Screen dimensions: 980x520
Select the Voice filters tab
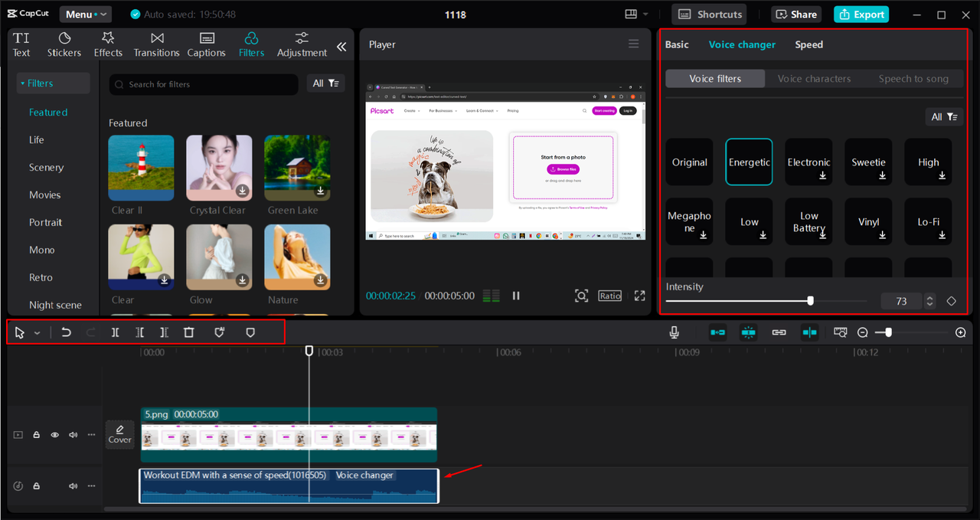[x=715, y=78]
